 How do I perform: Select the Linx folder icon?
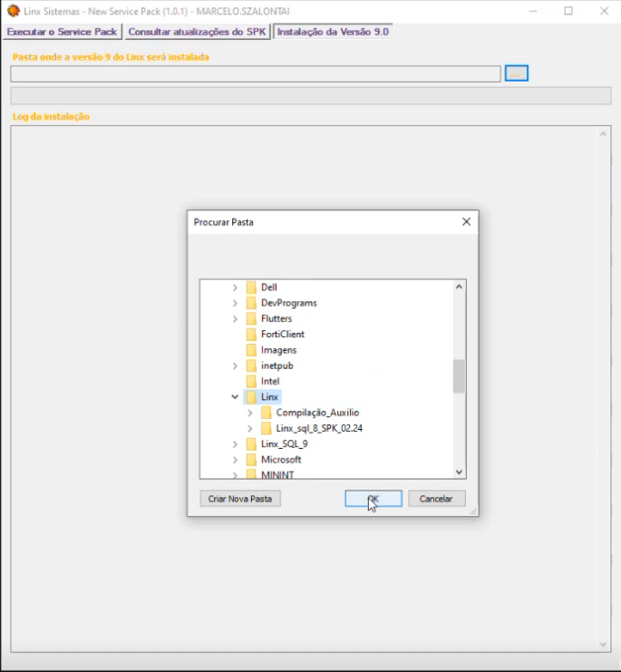[x=251, y=397]
